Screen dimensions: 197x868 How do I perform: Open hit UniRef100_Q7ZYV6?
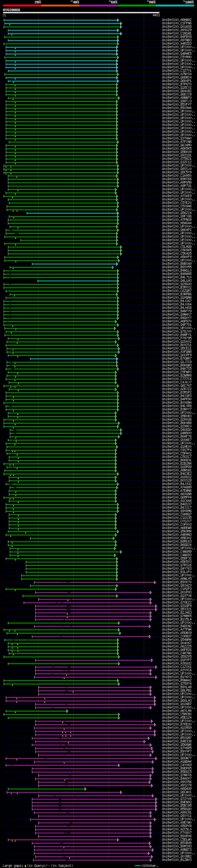click(x=176, y=799)
